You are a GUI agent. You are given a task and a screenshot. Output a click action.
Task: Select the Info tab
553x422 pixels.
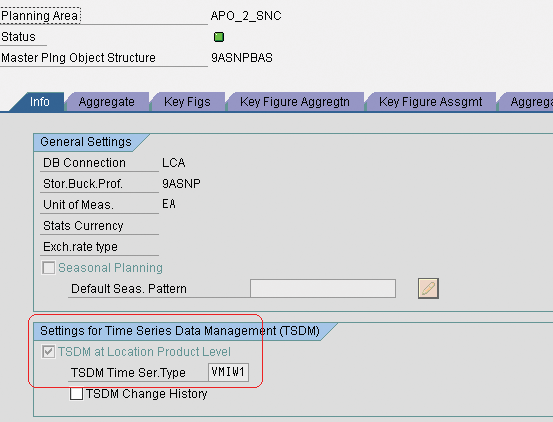40,102
